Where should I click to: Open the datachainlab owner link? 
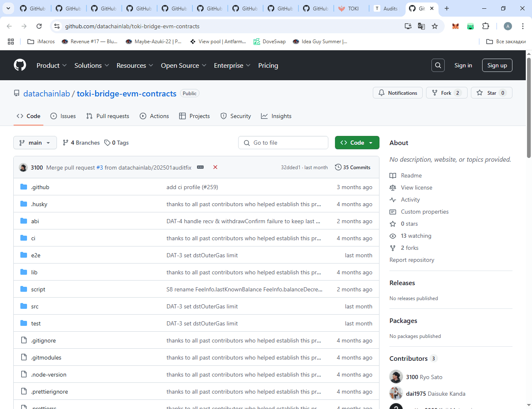click(47, 94)
